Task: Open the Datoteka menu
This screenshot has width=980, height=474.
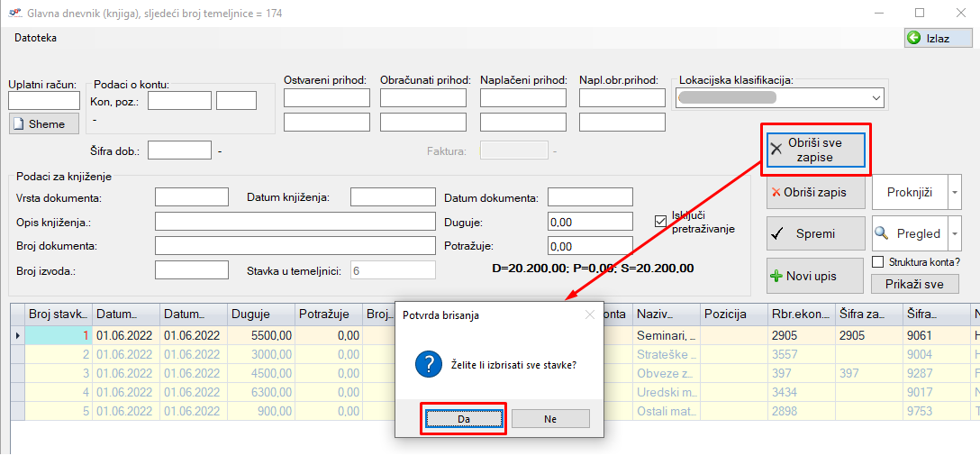Action: 36,38
